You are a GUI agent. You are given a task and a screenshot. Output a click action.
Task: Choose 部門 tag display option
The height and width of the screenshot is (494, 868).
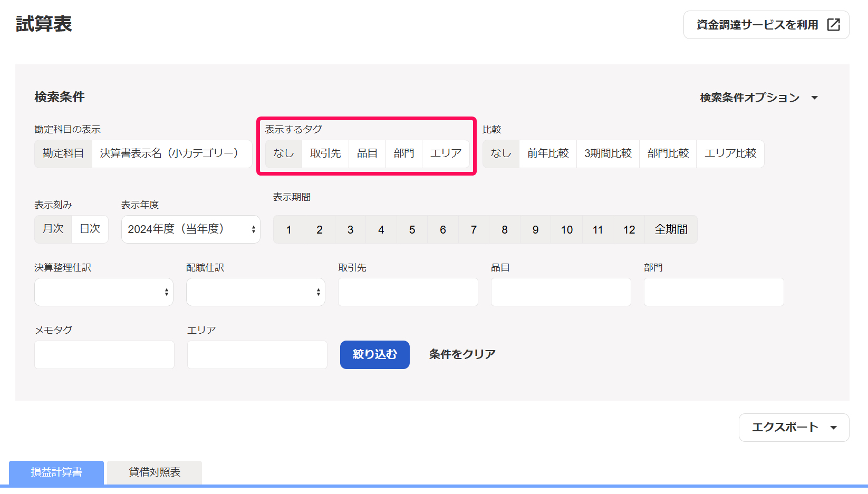(404, 153)
